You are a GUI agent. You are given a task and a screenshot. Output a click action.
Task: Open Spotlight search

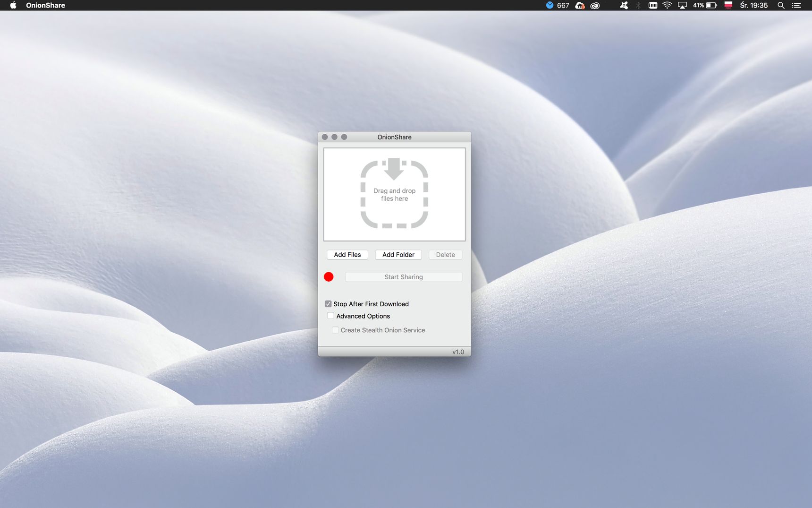tap(781, 5)
